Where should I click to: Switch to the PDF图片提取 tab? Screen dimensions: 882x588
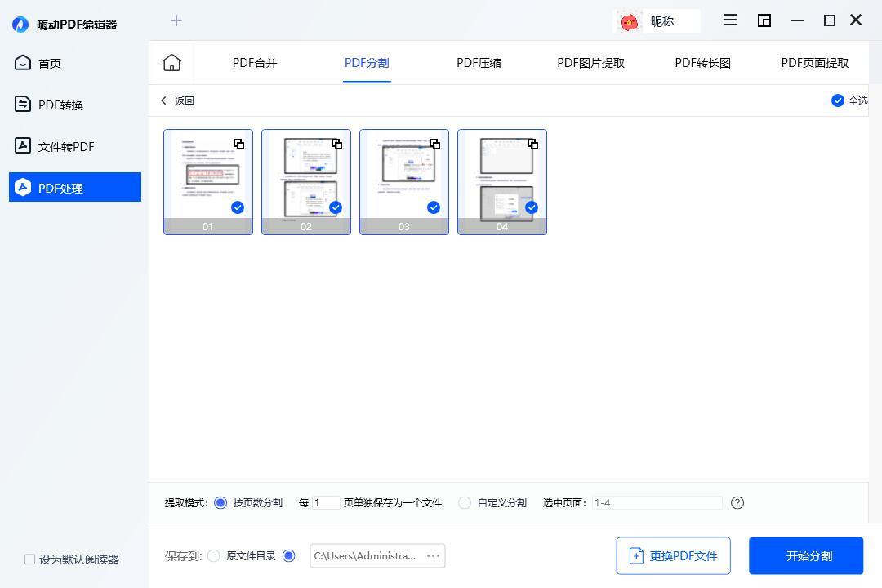590,63
